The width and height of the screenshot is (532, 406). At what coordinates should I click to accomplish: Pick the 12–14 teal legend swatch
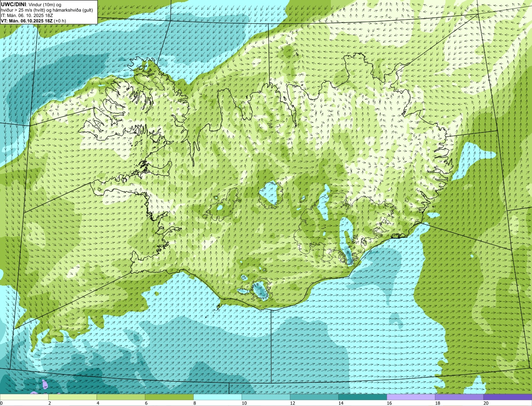[x=314, y=397]
